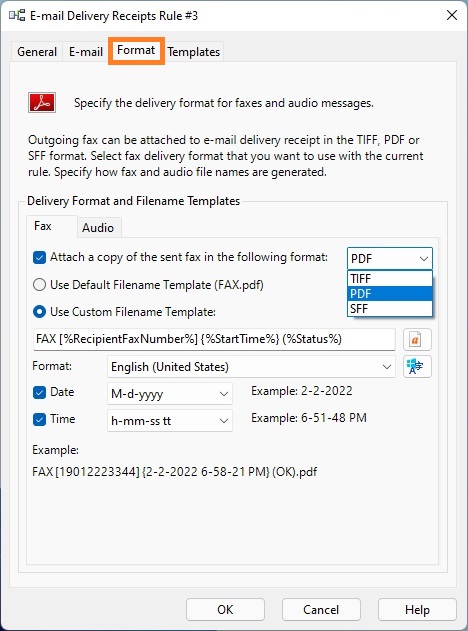
Task: Choose TIFF from the format list
Action: pos(390,278)
